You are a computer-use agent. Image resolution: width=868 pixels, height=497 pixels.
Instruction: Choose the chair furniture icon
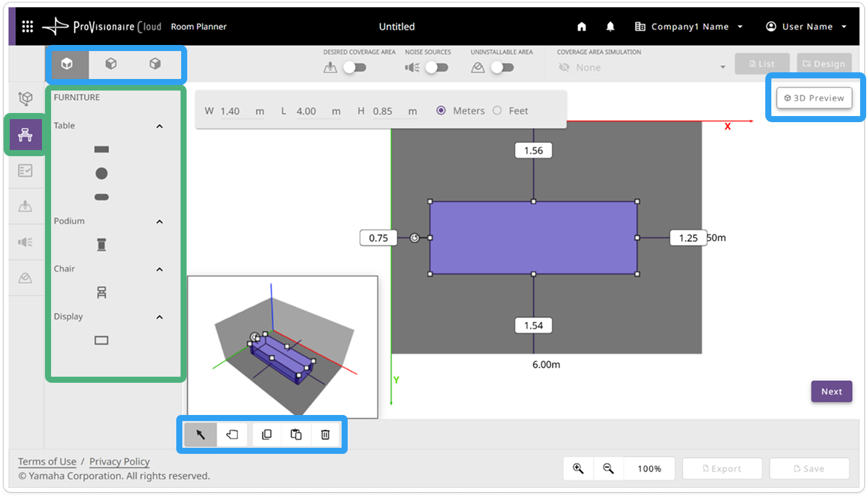(102, 292)
